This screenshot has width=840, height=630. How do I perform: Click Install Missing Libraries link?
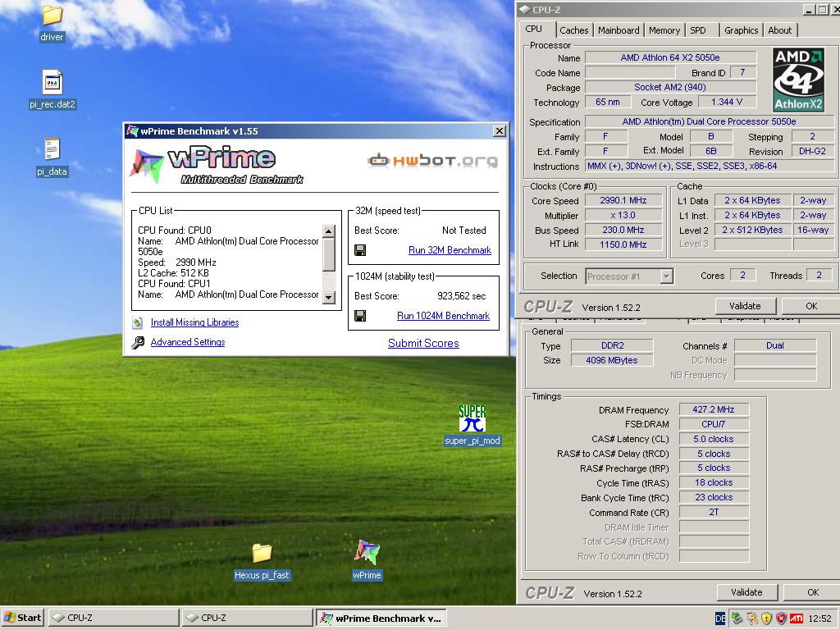(x=194, y=322)
